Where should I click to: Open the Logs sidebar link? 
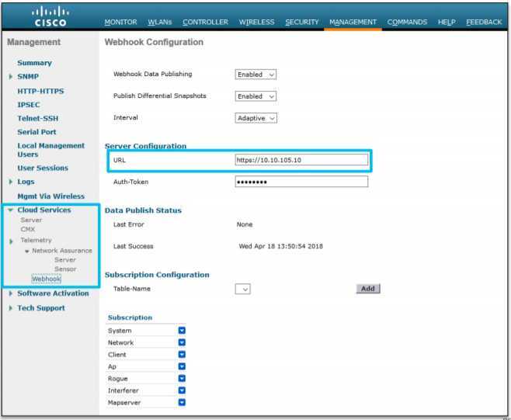26,182
